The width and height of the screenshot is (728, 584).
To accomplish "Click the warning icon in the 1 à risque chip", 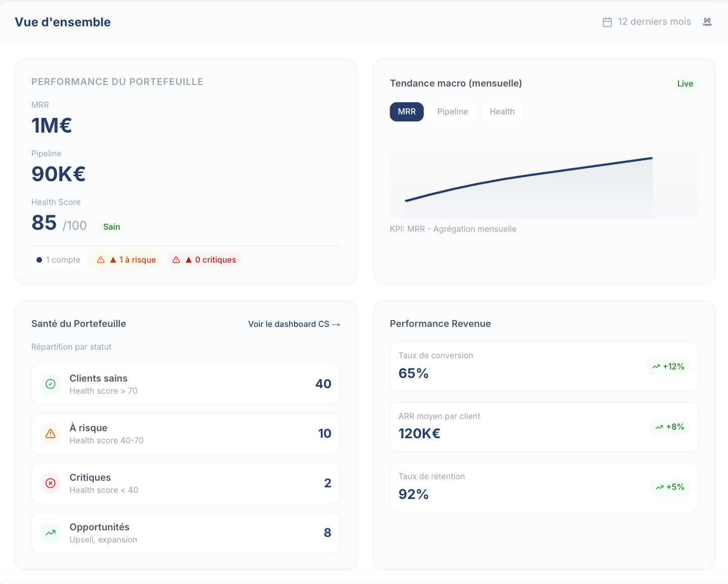I will pyautogui.click(x=101, y=259).
